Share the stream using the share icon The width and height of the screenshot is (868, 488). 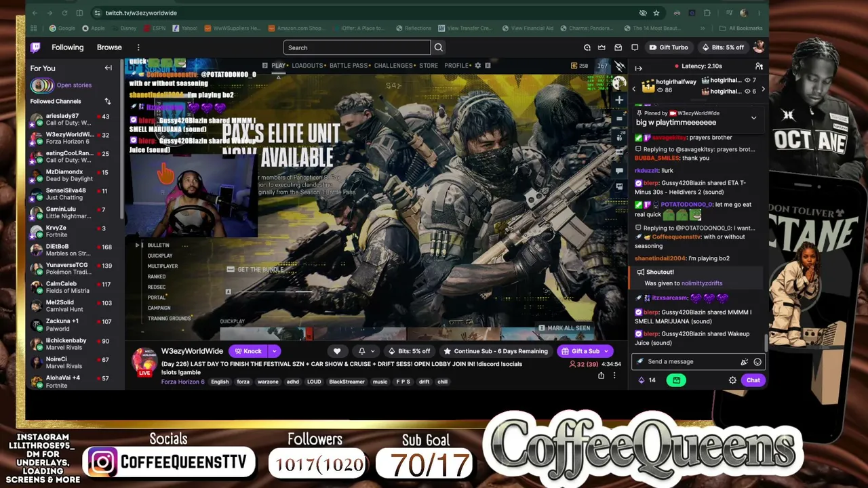click(601, 375)
